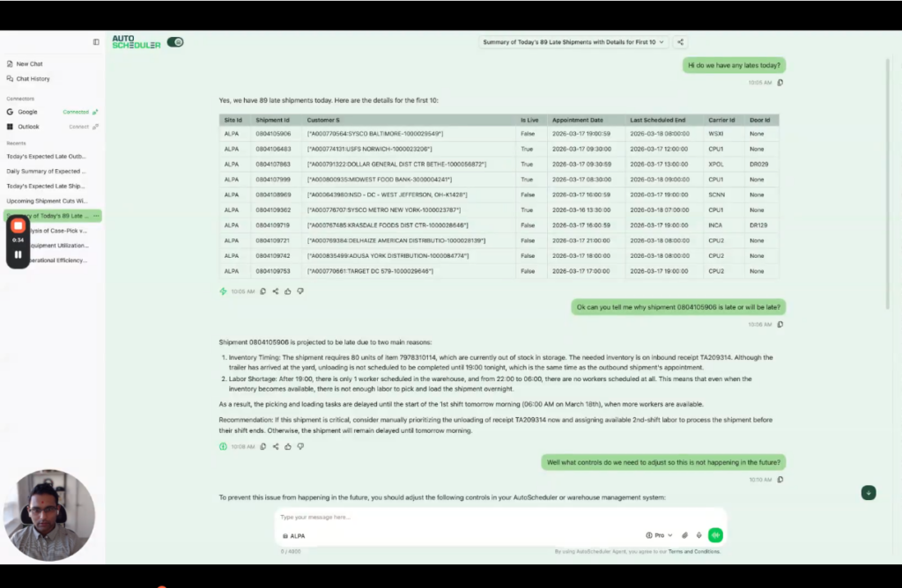902x588 pixels.
Task: Connect the Outlook connector
Action: pyautogui.click(x=79, y=127)
